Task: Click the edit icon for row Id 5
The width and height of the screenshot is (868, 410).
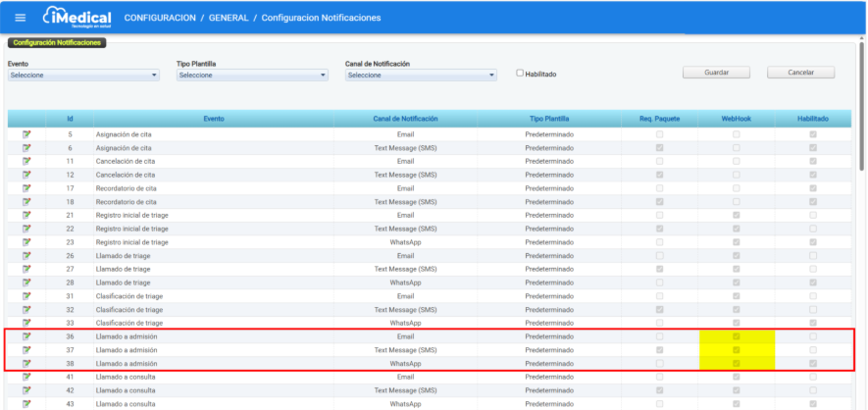Action: coord(26,133)
